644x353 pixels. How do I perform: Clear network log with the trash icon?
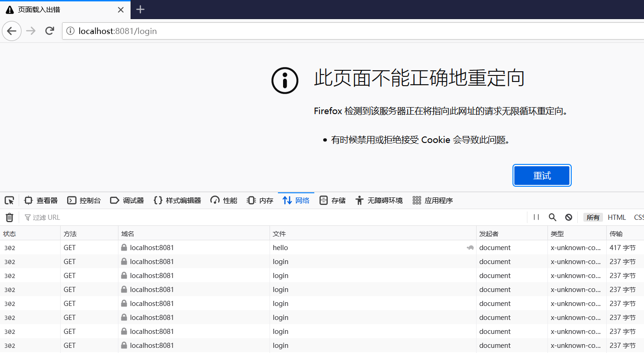click(9, 217)
